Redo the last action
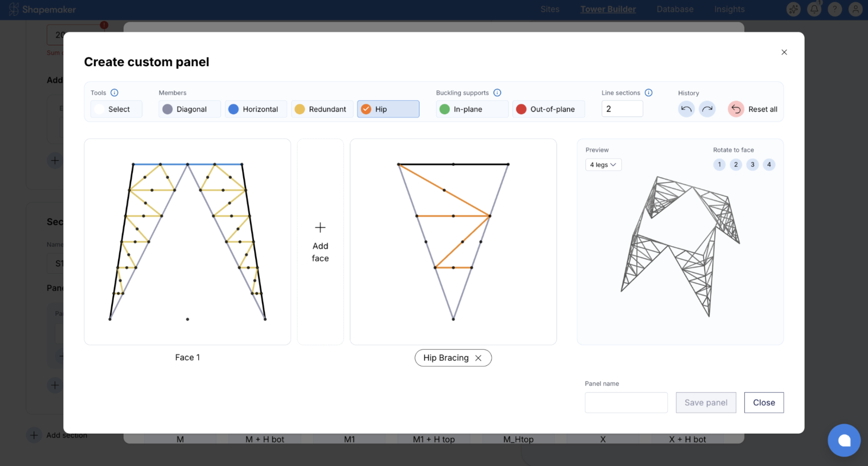Image resolution: width=868 pixels, height=466 pixels. click(707, 109)
